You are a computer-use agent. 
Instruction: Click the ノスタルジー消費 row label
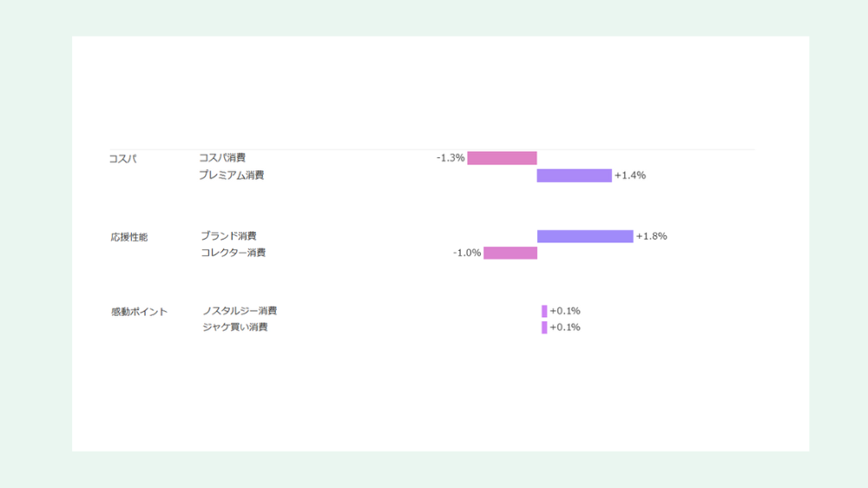[240, 311]
